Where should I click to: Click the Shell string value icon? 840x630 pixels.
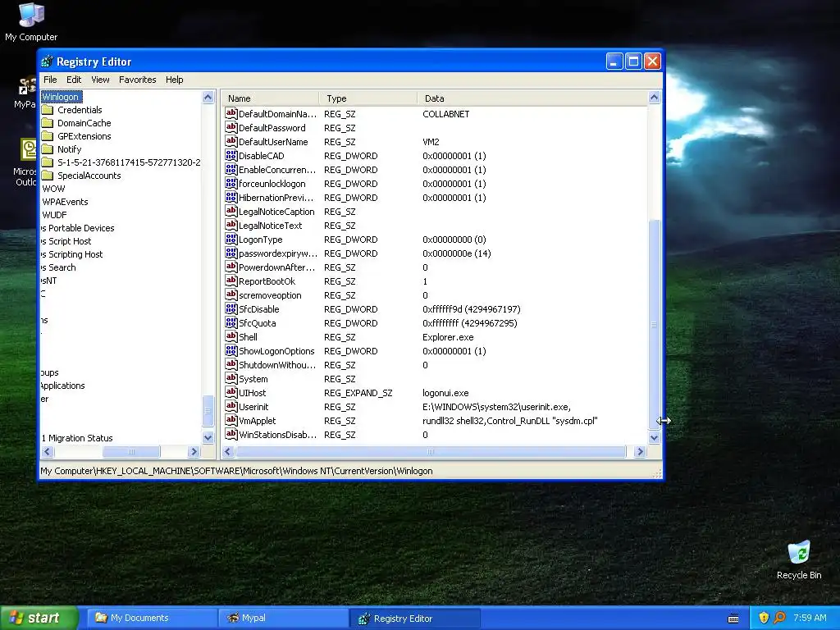coord(231,336)
